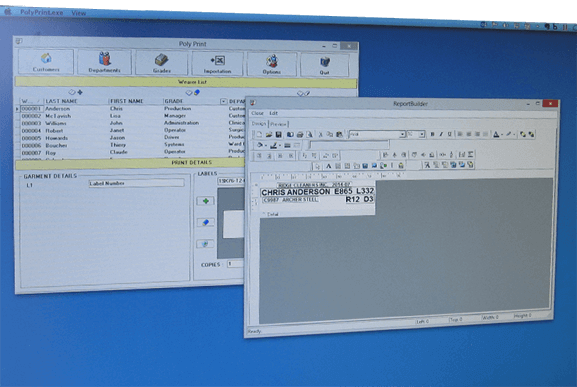Click the line thickness icon in ReportBuilder
The width and height of the screenshot is (577, 387).
288,146
